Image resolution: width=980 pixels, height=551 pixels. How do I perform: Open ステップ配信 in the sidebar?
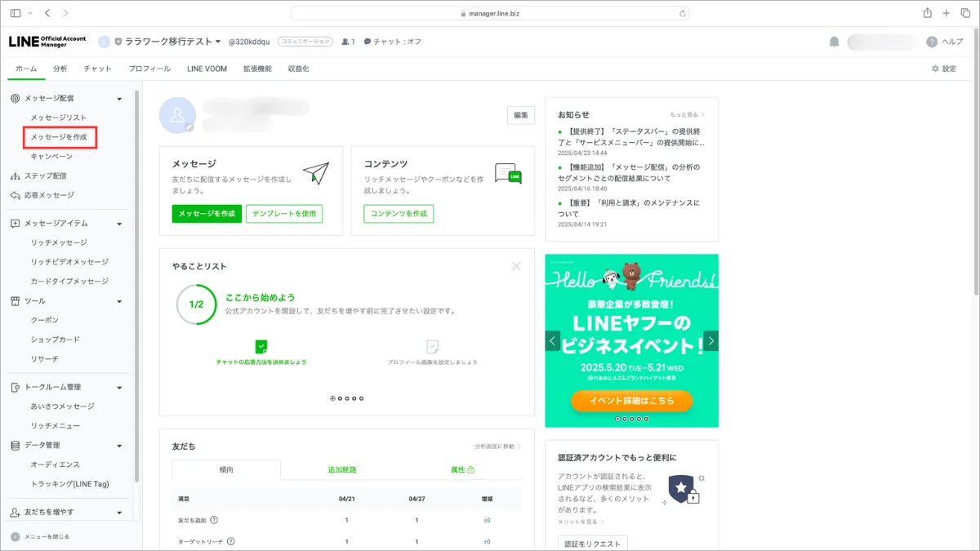46,176
